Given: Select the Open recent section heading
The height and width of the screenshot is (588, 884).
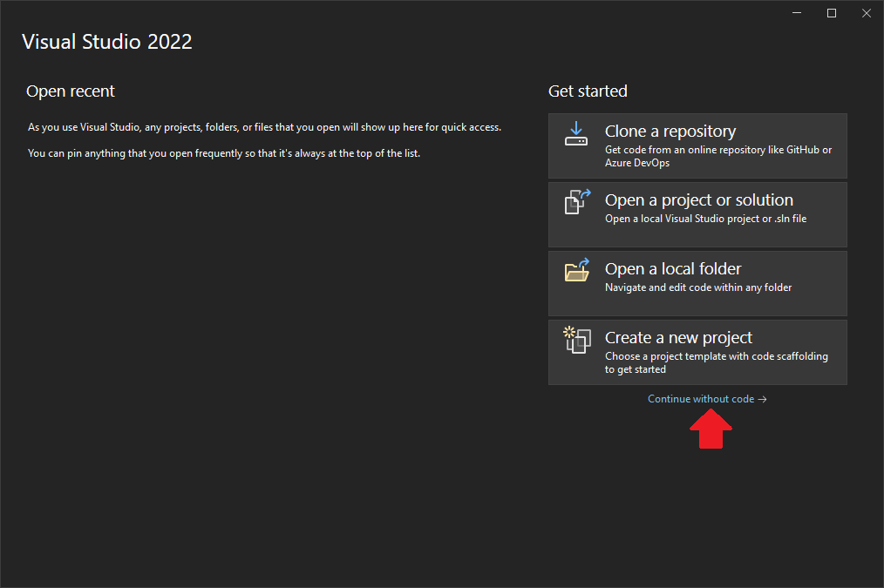Looking at the screenshot, I should 71,91.
